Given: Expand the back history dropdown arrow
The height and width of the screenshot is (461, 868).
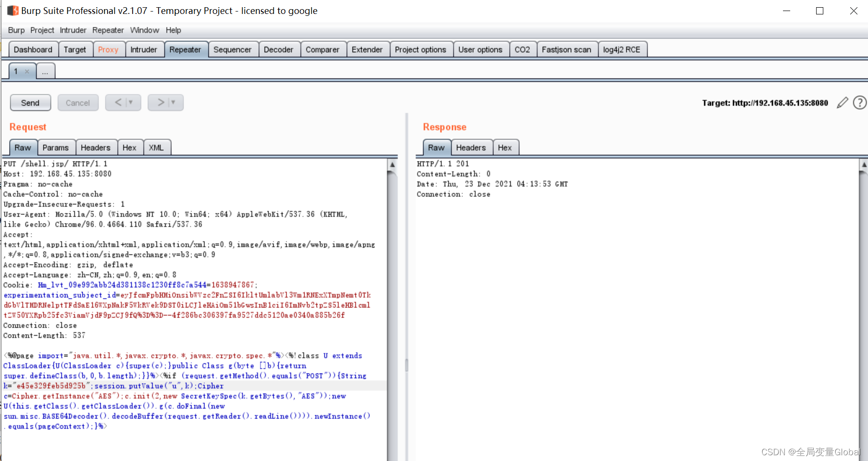Looking at the screenshot, I should coord(131,102).
